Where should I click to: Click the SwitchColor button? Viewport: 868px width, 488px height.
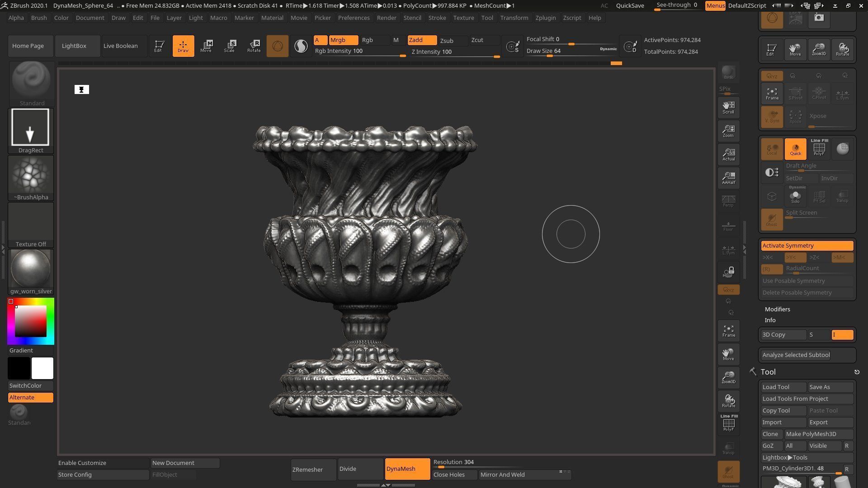(30, 386)
